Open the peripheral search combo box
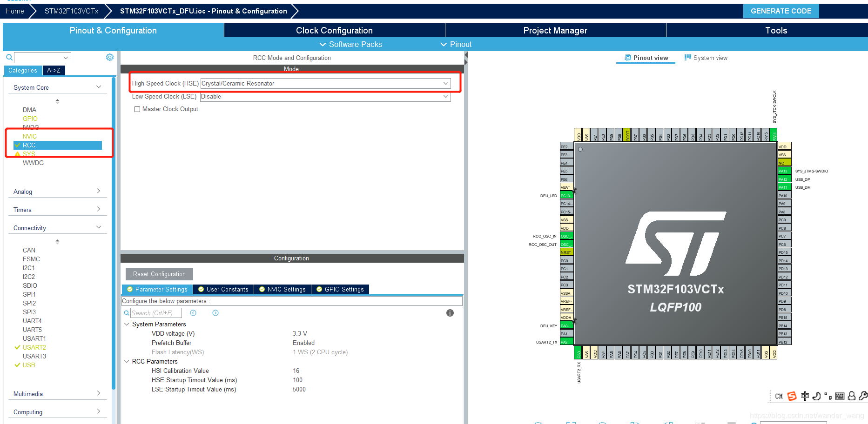 pyautogui.click(x=42, y=58)
